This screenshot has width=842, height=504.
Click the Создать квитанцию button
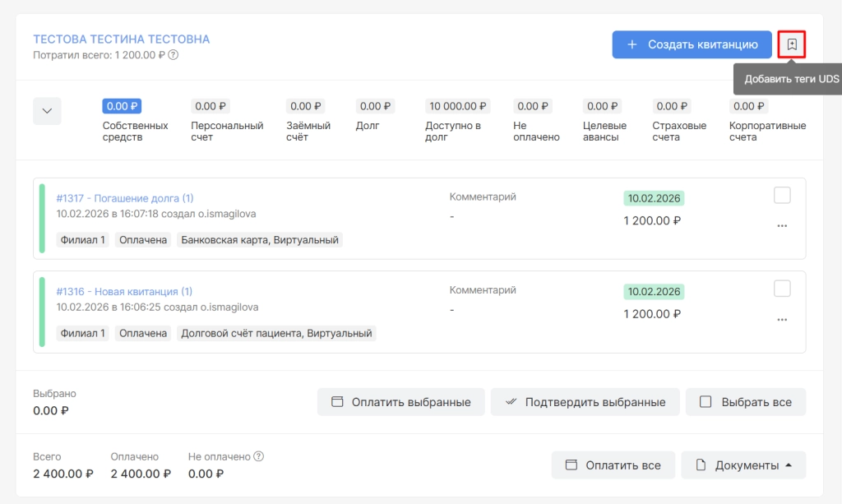(x=692, y=44)
